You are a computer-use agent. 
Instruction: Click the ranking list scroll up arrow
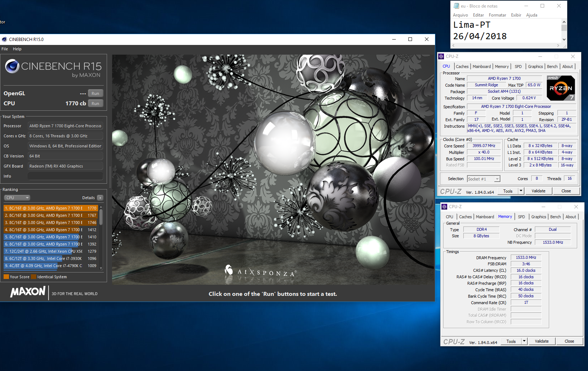101,207
